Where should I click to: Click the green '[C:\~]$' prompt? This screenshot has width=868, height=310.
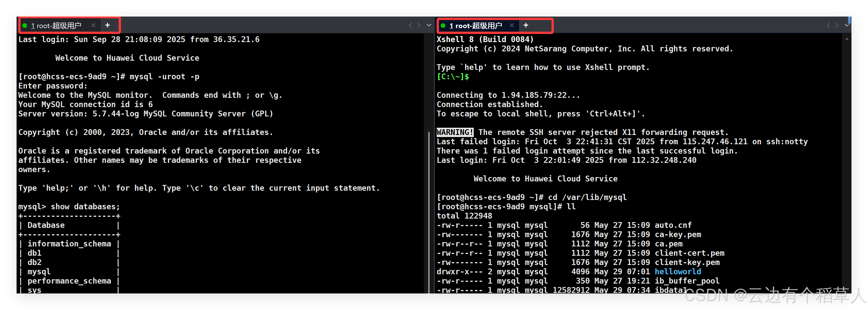click(453, 77)
